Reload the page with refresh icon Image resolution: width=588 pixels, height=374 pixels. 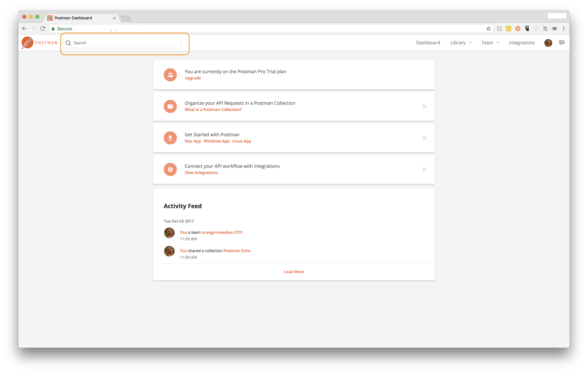(x=43, y=29)
